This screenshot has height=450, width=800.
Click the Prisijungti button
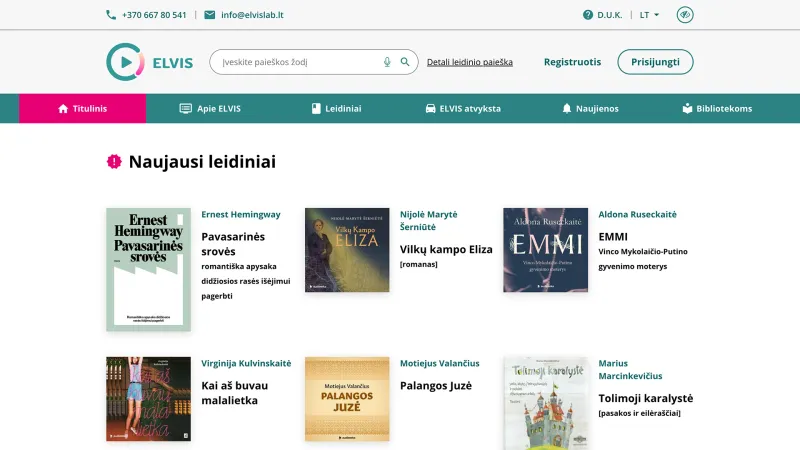pos(655,62)
